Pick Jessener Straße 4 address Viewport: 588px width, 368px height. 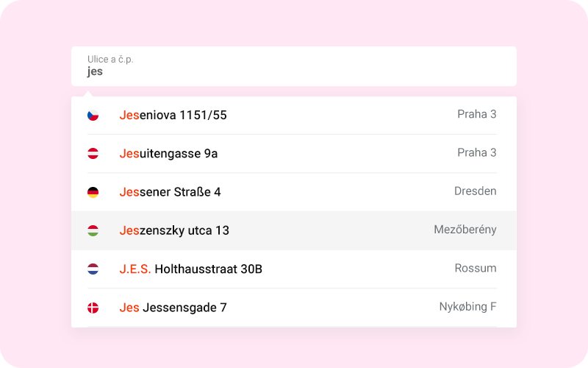(x=170, y=192)
